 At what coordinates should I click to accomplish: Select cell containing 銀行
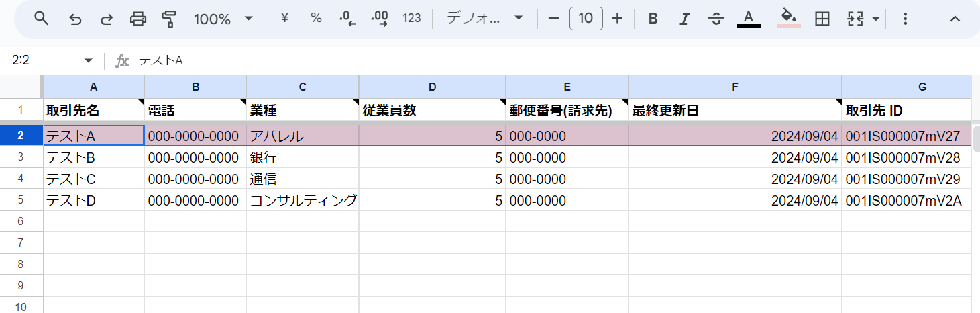pyautogui.click(x=303, y=158)
